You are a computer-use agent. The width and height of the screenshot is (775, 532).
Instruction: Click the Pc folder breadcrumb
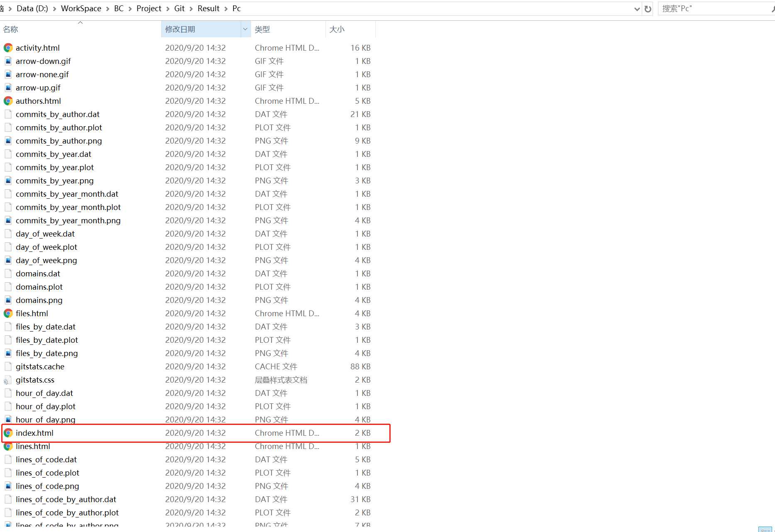(x=237, y=9)
